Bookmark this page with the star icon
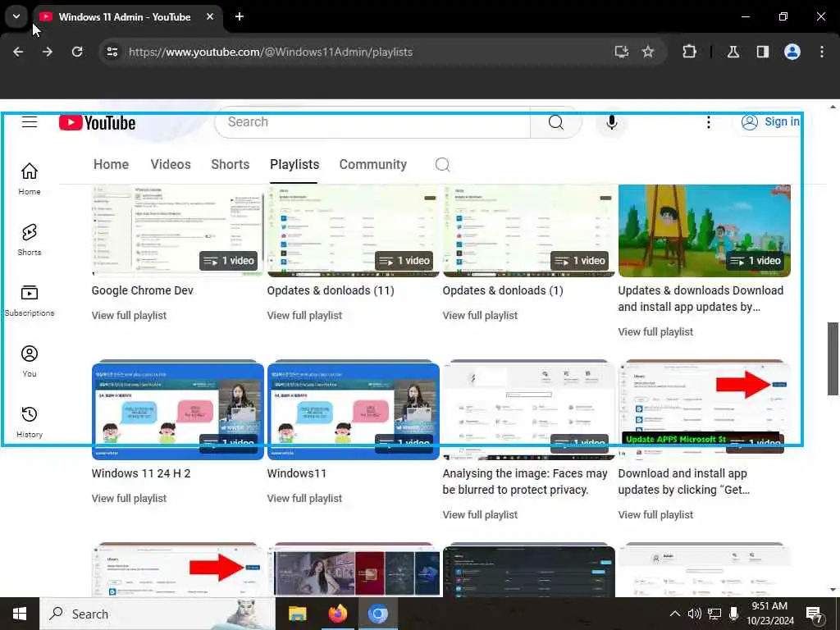Screen dimensions: 840x630 click(648, 52)
